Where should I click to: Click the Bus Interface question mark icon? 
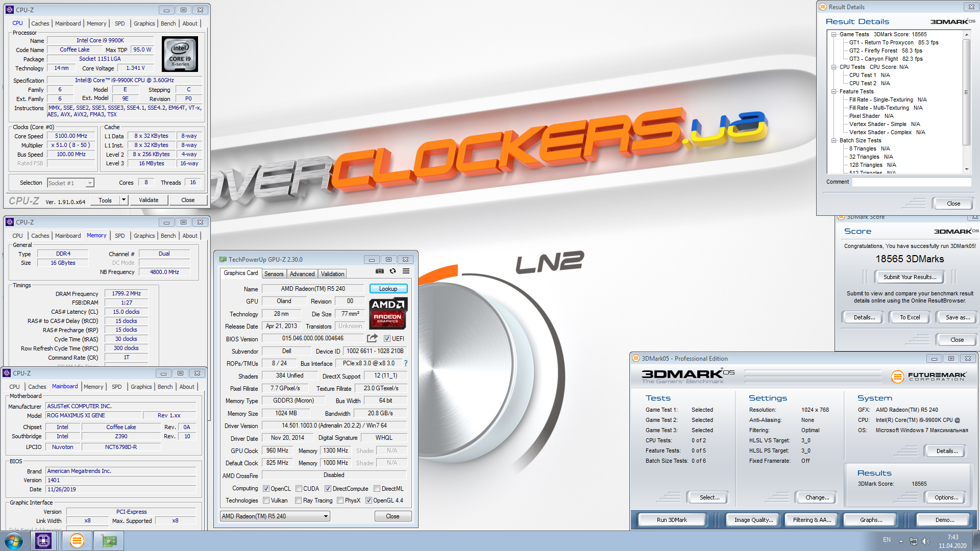point(406,363)
